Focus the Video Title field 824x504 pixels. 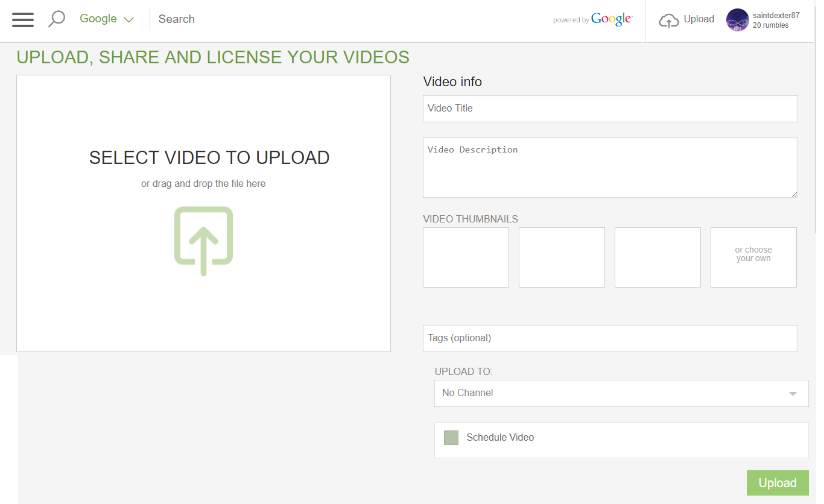(x=609, y=109)
